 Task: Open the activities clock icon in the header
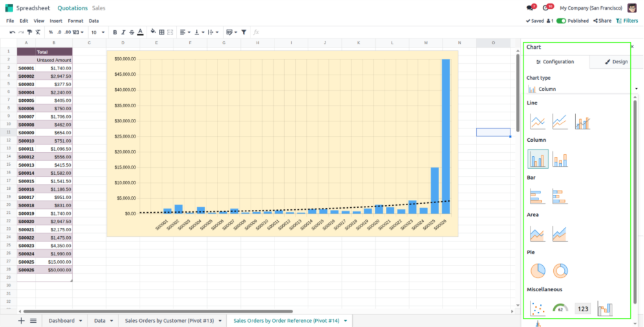[546, 8]
